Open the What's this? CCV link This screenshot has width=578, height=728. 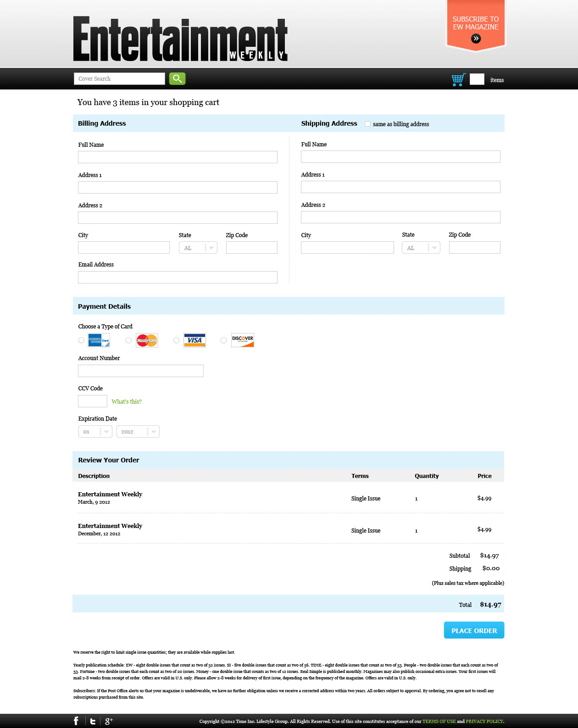pos(127,401)
